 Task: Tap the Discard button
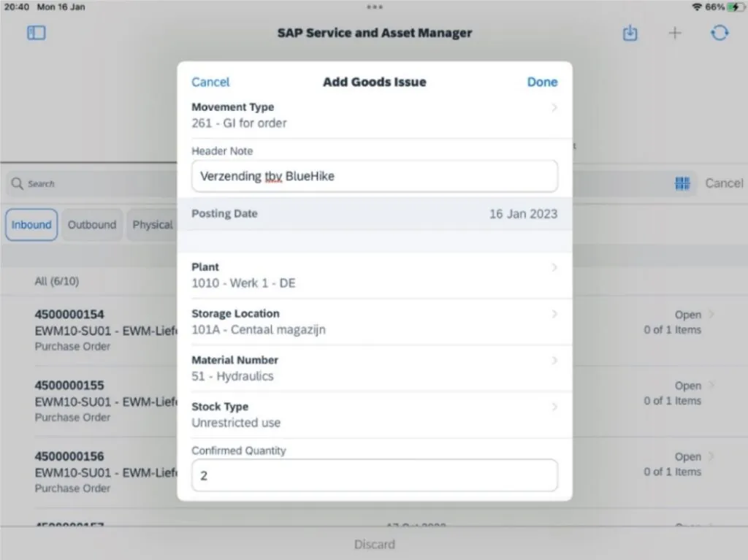(x=375, y=544)
